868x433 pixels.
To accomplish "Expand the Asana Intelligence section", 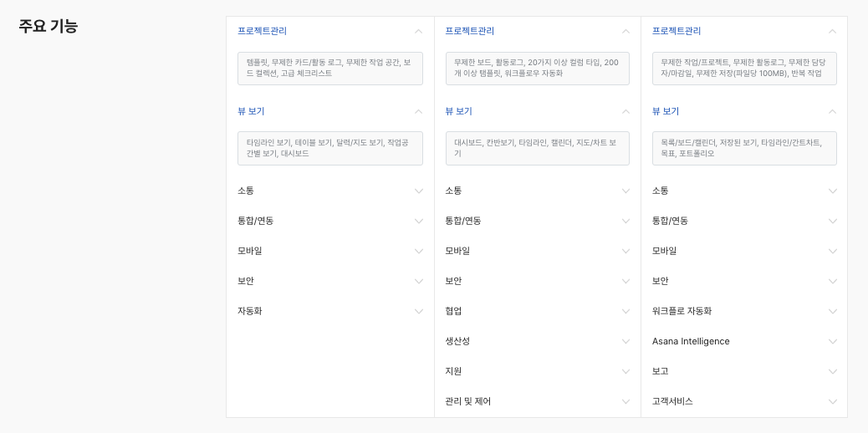I will (x=832, y=341).
